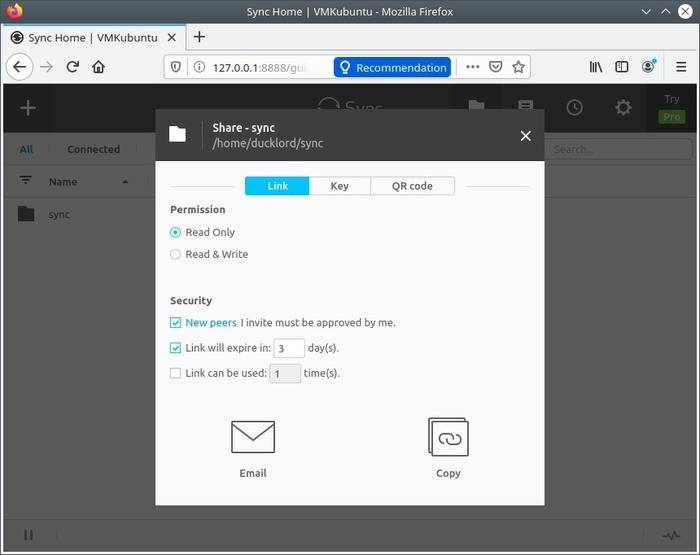Minimize the Firefox window
Screen dimensions: 700x555
[x=646, y=12]
